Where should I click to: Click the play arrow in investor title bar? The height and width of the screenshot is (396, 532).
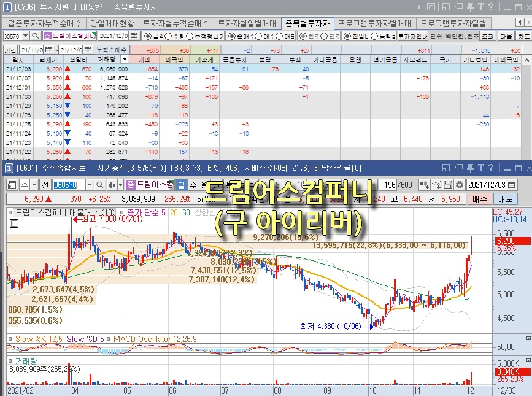coord(419,7)
